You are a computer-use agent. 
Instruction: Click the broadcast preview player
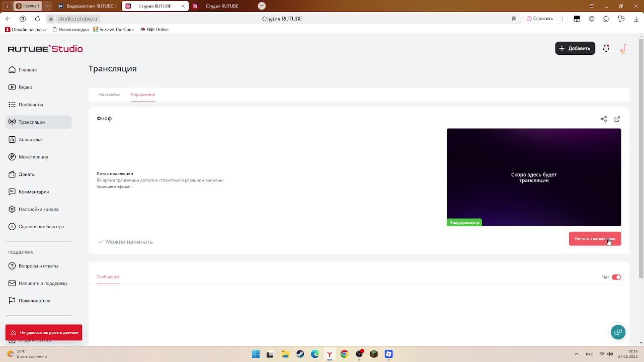coord(534,177)
